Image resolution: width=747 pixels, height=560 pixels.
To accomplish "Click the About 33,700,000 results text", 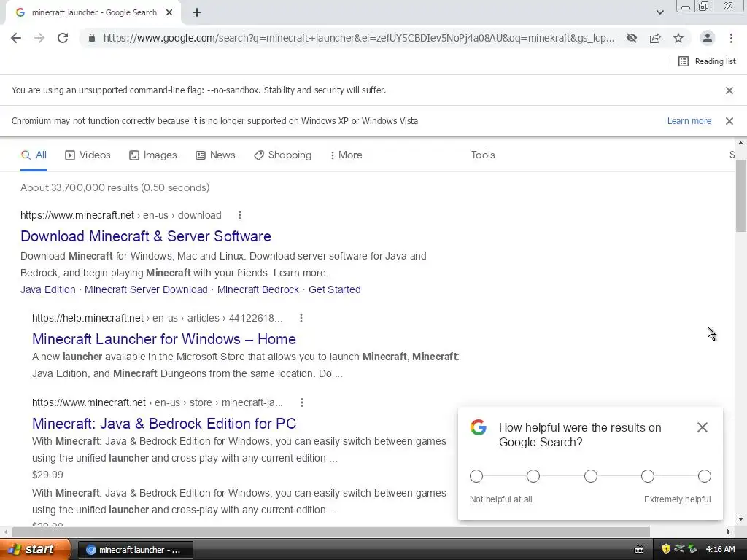I will (115, 187).
